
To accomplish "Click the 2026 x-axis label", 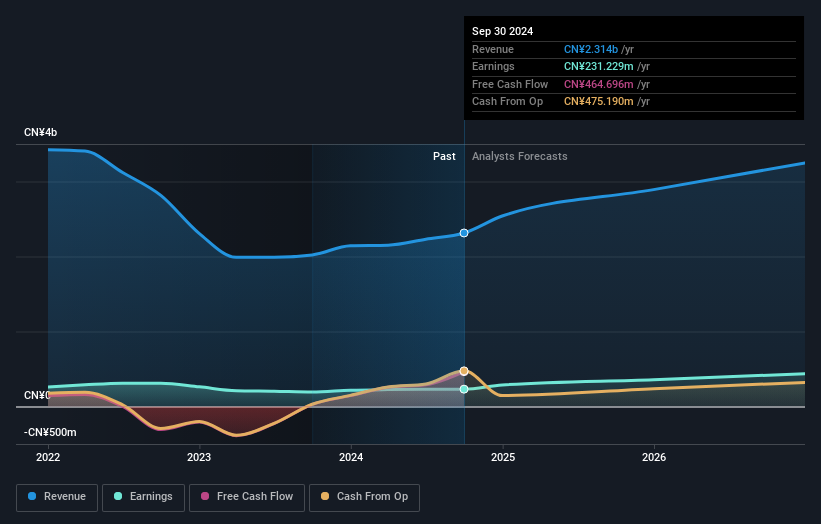I will [x=654, y=457].
